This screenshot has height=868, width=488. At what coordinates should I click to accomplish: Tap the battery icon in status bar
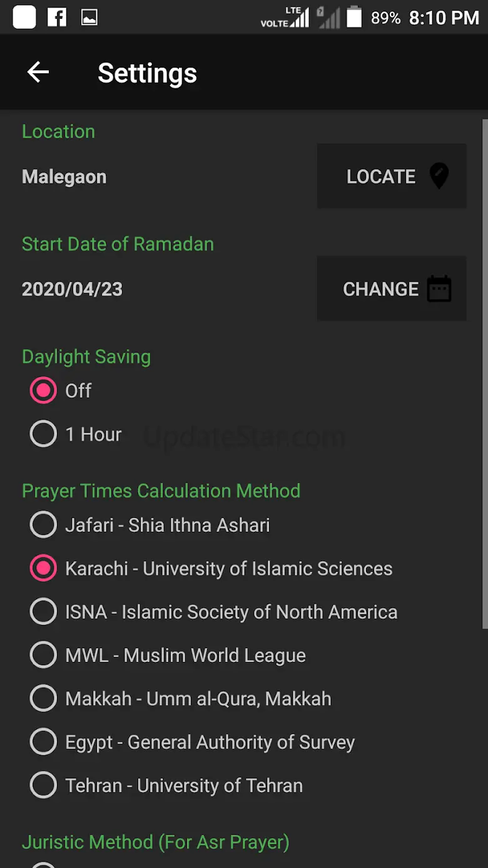coord(354,18)
